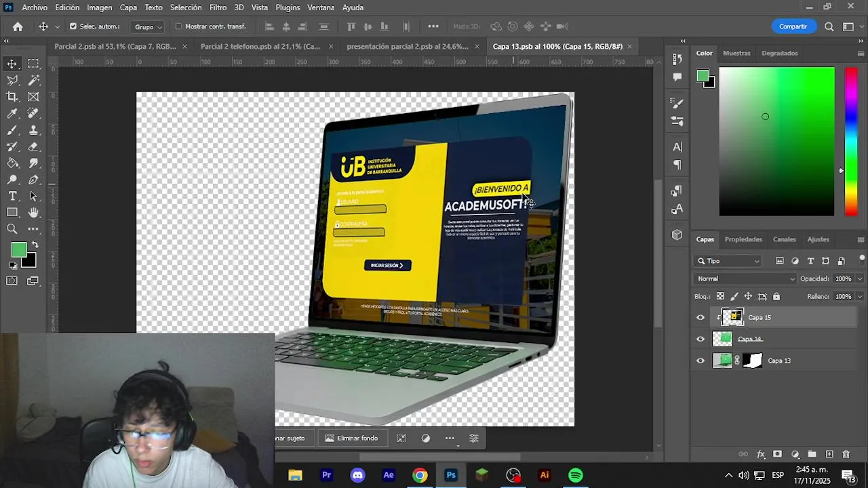Open the search magnifier in top bar
The image size is (868, 488).
[x=829, y=26]
